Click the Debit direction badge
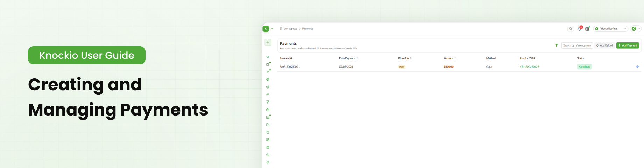644x168 pixels. tap(401, 67)
